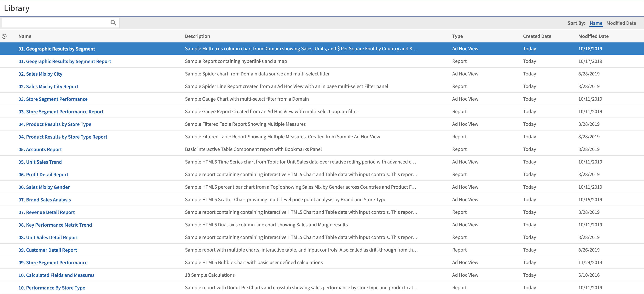Select description 'Sample HTML5 Bubble Chart with basic user defined calculations'
Screen dimensions: 644x294
[x=254, y=263]
